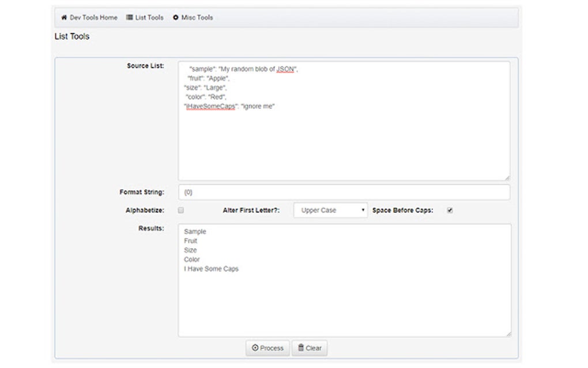Click the home icon beside Dev Tools Home

pyautogui.click(x=63, y=17)
